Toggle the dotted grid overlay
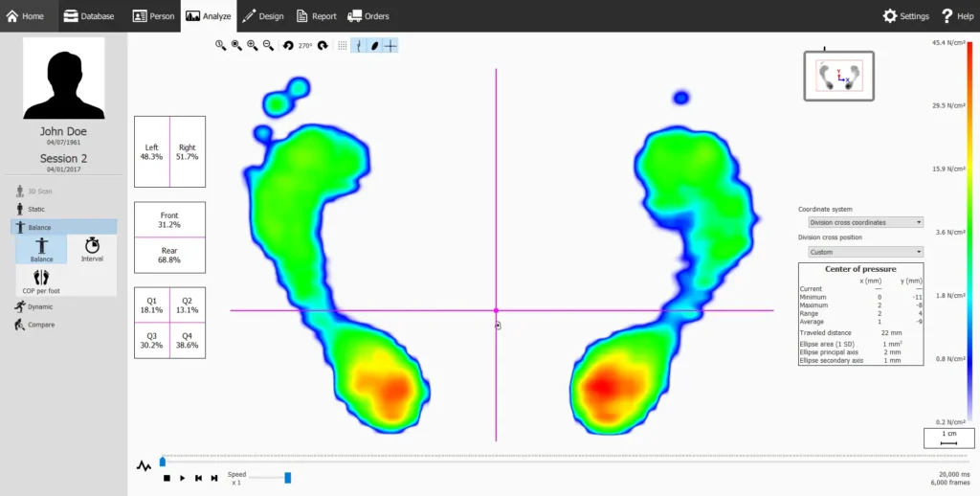 [x=343, y=45]
